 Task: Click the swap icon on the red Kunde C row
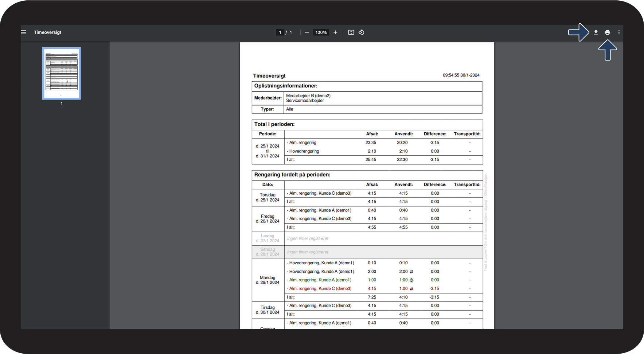coord(411,289)
